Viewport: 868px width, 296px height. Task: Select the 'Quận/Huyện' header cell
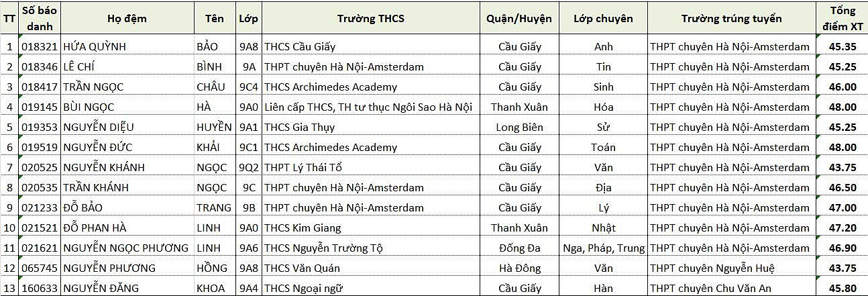point(520,18)
